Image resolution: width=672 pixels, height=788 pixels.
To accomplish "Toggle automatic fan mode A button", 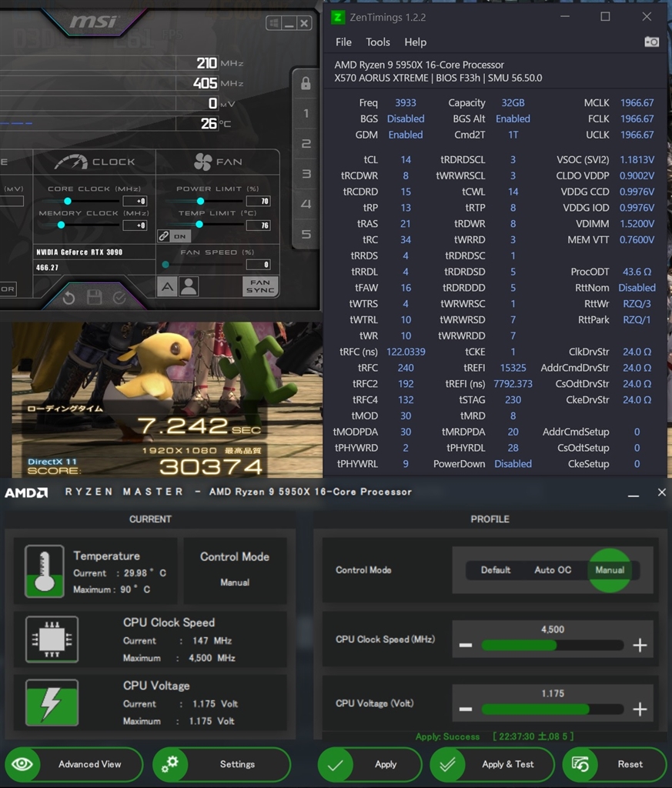I will (x=167, y=287).
